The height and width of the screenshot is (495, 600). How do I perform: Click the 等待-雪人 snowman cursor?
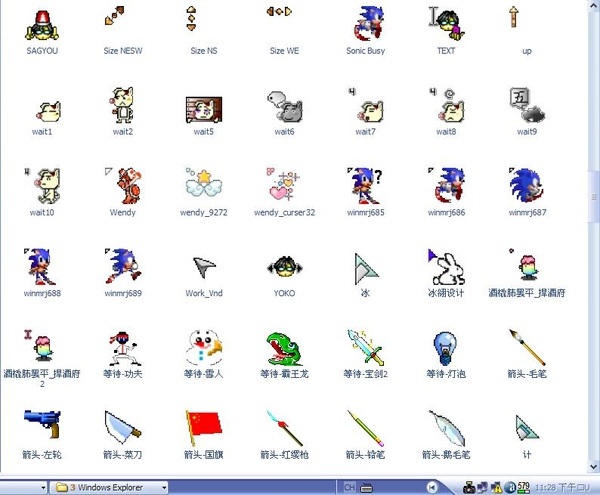[x=204, y=348]
